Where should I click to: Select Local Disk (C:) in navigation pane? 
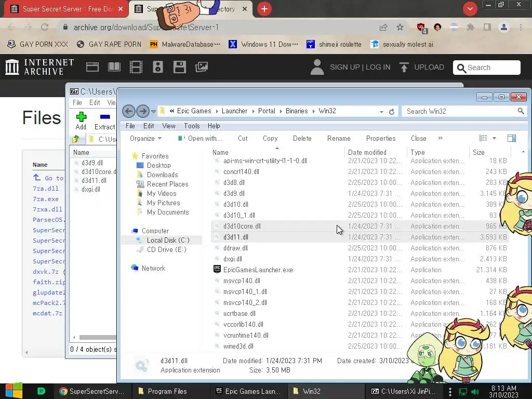(168, 240)
